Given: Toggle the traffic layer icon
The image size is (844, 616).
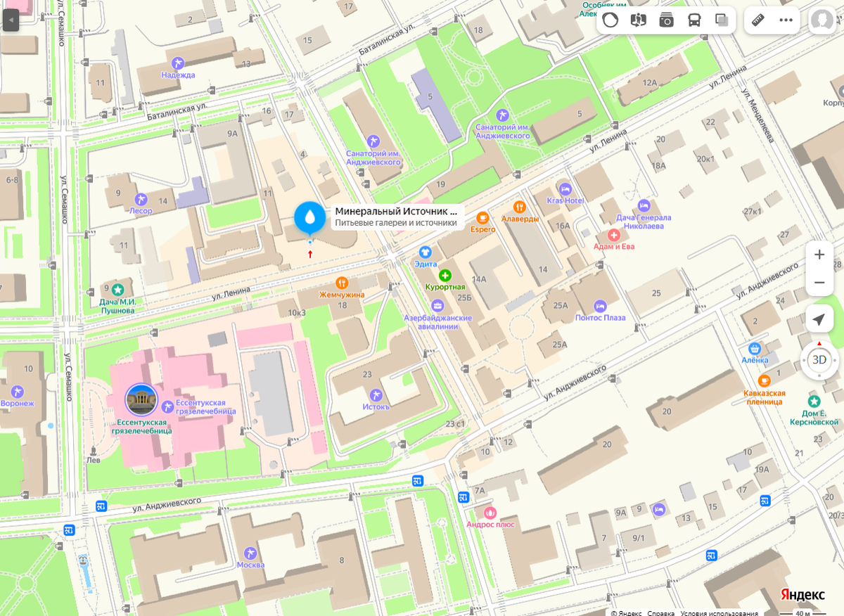Looking at the screenshot, I should pyautogui.click(x=610, y=20).
